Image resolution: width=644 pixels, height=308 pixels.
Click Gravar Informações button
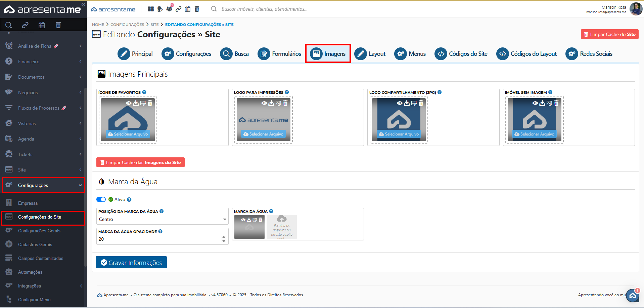131,263
